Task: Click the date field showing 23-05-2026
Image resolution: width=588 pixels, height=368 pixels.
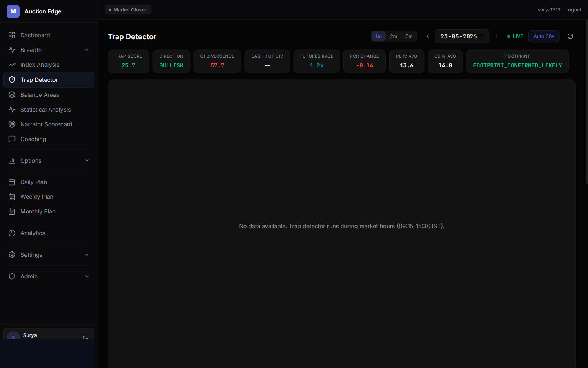Action: click(x=462, y=36)
